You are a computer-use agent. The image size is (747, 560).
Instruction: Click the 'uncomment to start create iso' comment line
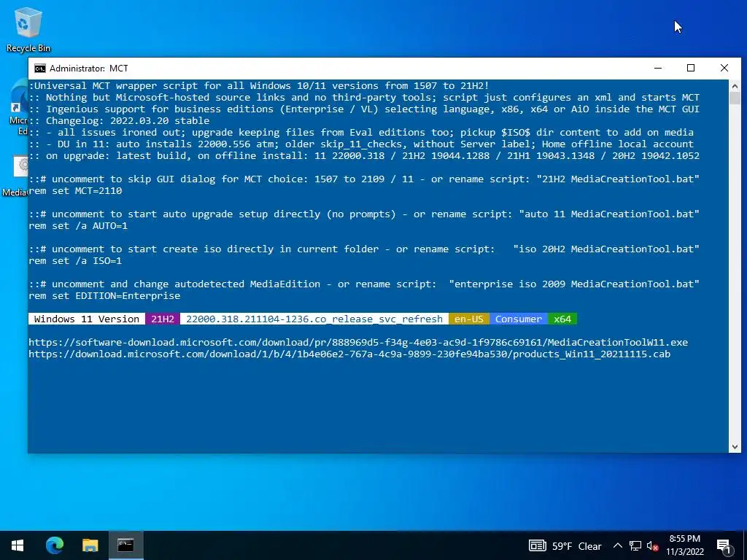[364, 249]
